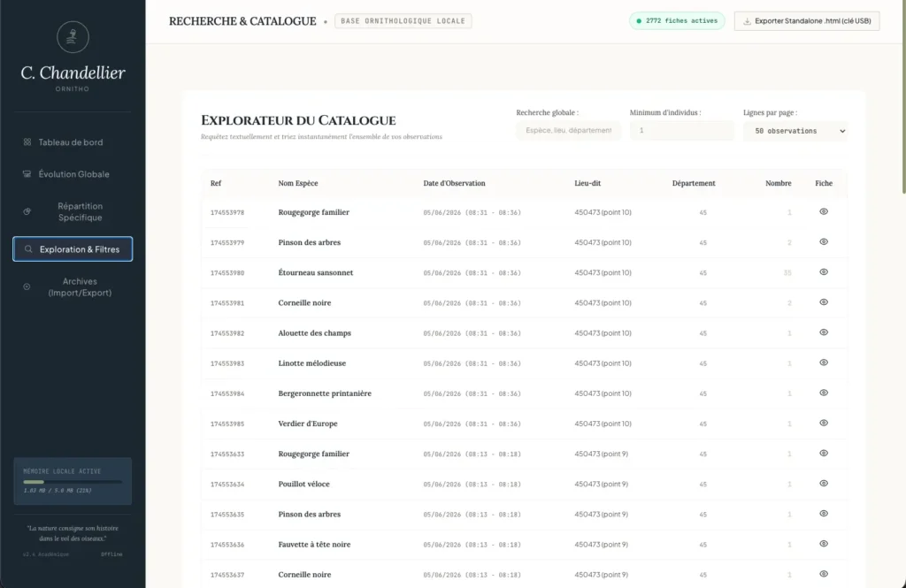Click species name Étourneau sansonnet
Screen dimensions: 906x588
coord(316,272)
